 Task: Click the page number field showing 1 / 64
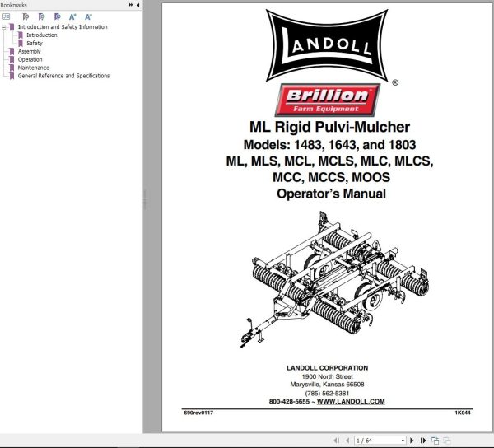pyautogui.click(x=377, y=441)
